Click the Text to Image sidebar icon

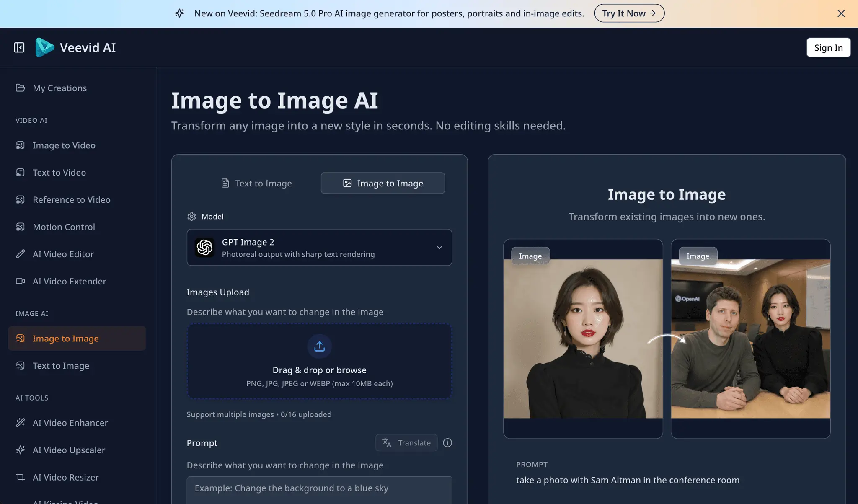[20, 365]
